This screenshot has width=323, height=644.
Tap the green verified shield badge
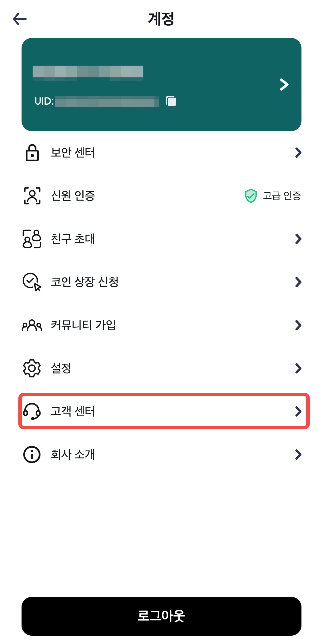coord(251,196)
